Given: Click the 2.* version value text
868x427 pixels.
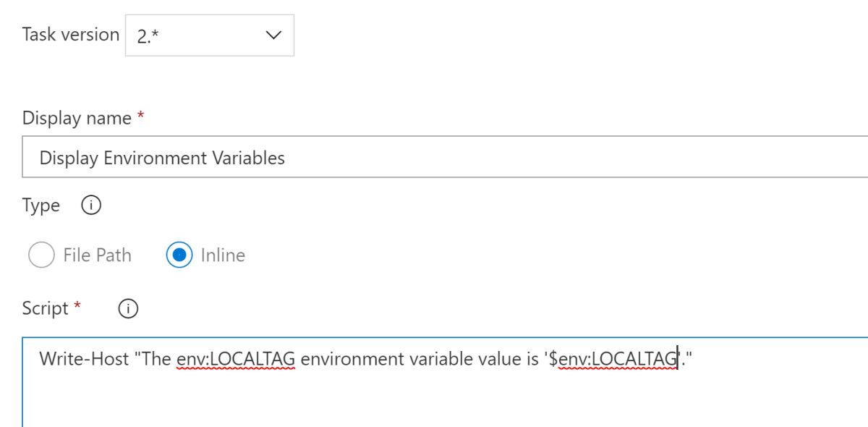Looking at the screenshot, I should point(148,35).
